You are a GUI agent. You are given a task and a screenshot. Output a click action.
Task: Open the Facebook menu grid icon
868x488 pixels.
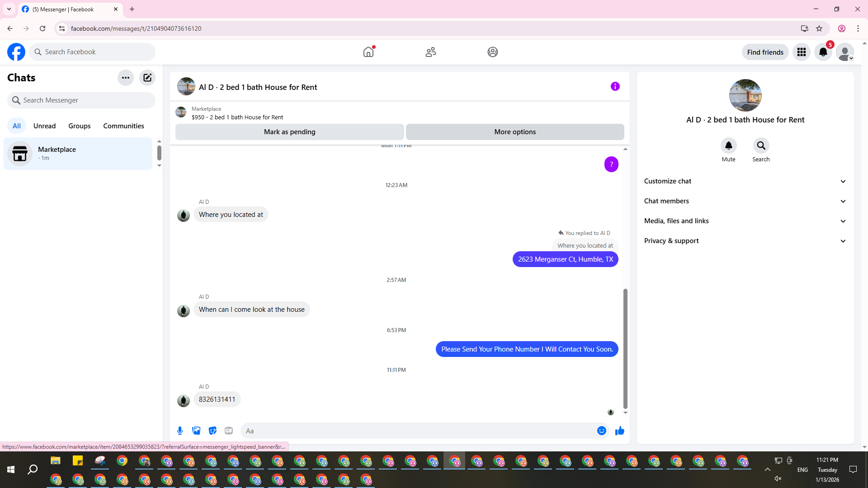(x=801, y=52)
